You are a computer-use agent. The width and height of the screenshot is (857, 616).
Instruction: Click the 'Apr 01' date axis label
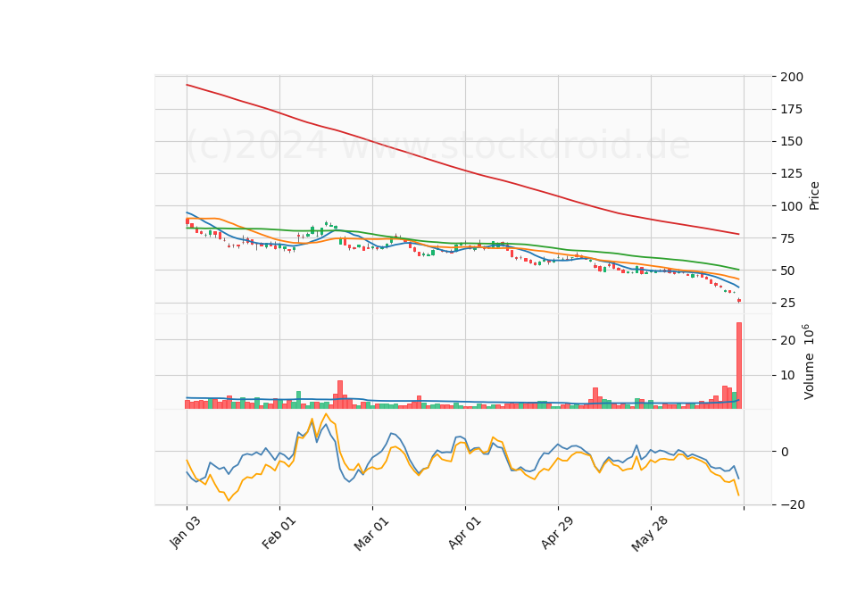(464, 533)
